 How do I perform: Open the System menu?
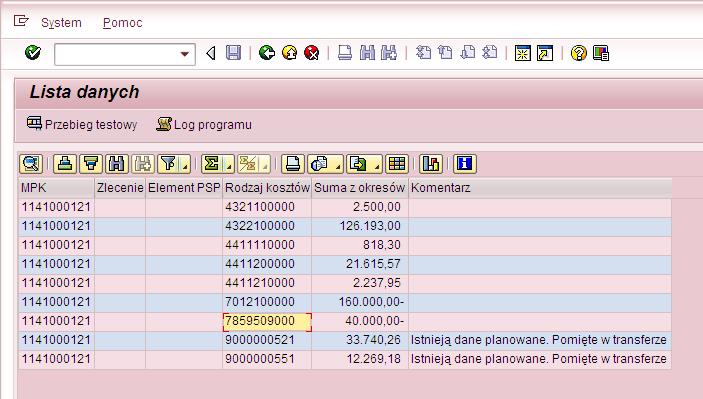[x=61, y=23]
